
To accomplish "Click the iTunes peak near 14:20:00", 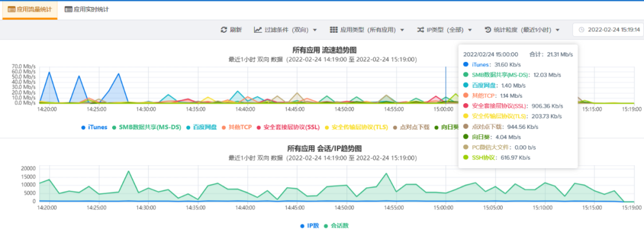I will (x=49, y=72).
